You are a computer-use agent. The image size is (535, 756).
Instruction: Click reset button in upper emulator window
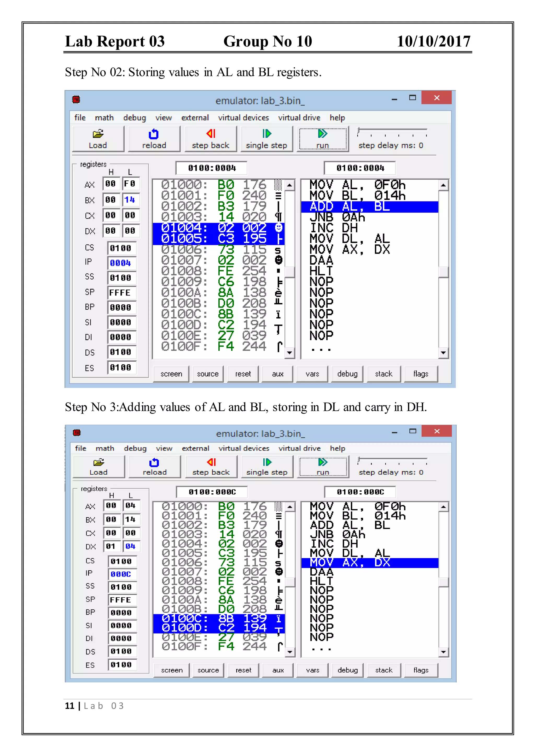point(243,374)
